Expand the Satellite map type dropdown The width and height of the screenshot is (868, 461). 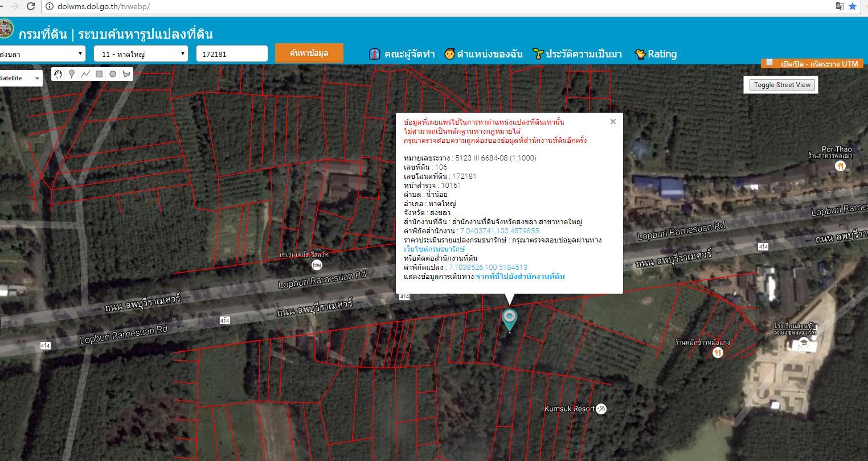pyautogui.click(x=21, y=78)
